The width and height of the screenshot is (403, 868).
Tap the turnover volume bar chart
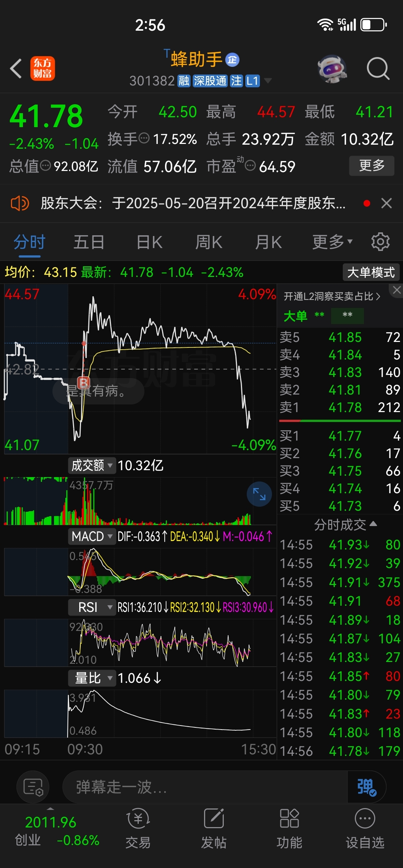tap(141, 502)
